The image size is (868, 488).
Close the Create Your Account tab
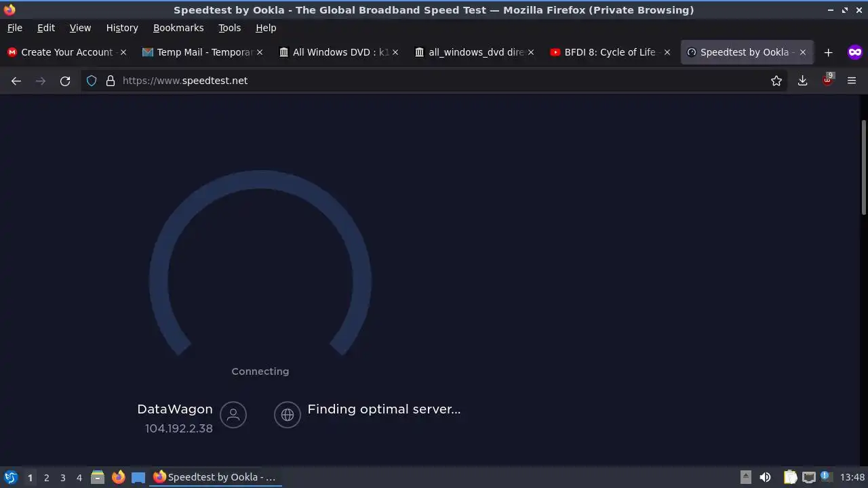pos(123,52)
